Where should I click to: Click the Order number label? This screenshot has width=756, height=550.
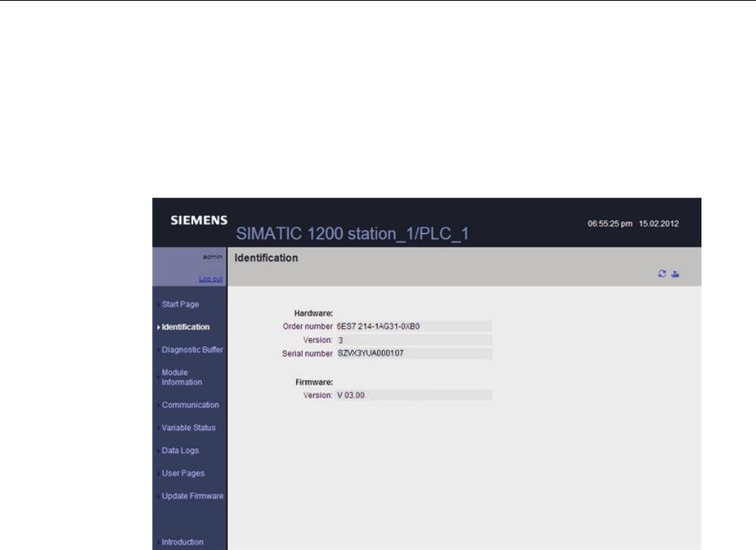[308, 327]
